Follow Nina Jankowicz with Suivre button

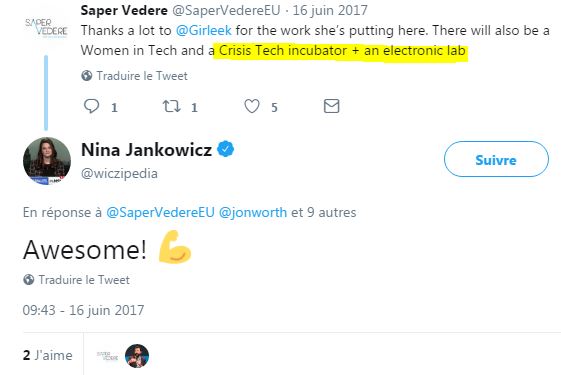tap(496, 159)
